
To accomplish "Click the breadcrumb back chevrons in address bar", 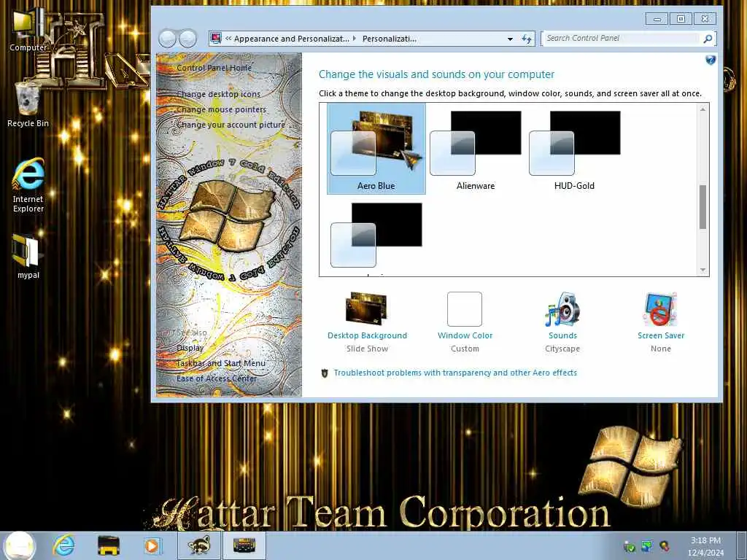I will coord(228,39).
